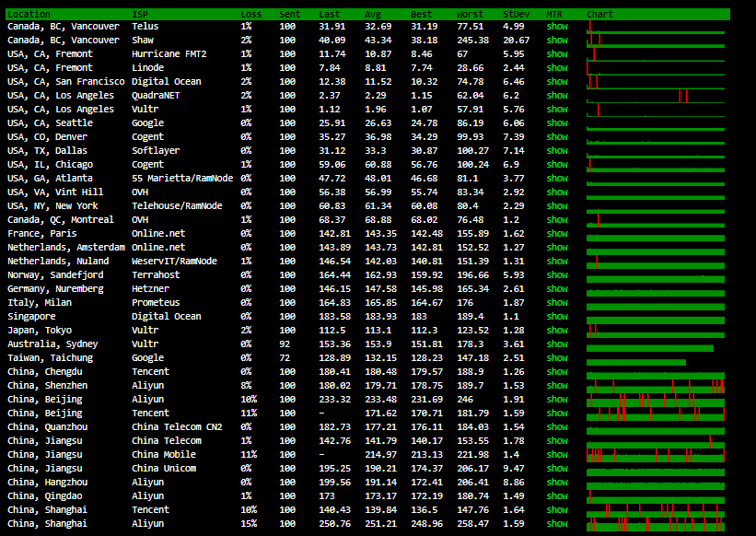Show MTR for Google in Seattle
The width and height of the screenshot is (756, 536).
(x=557, y=122)
